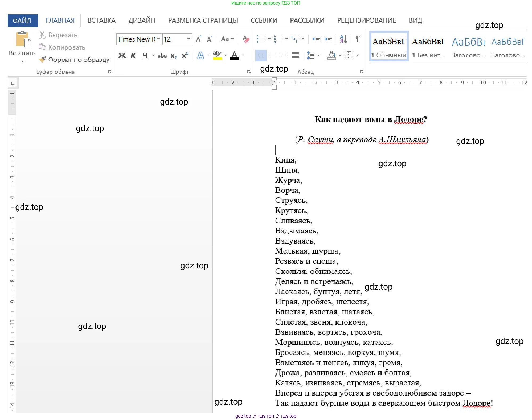Click the multilevel list icon

[295, 39]
